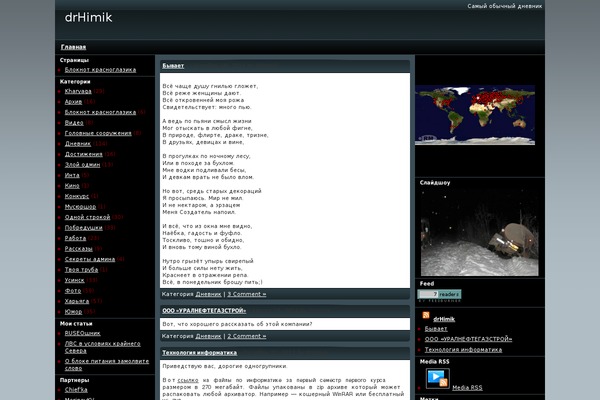Select the tagline Самый обычный дневник

click(x=504, y=6)
